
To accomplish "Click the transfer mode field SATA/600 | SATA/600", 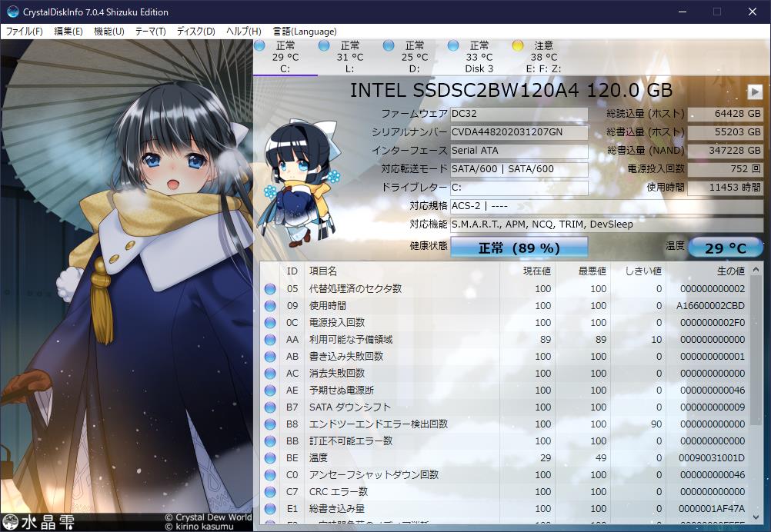I will pos(519,169).
